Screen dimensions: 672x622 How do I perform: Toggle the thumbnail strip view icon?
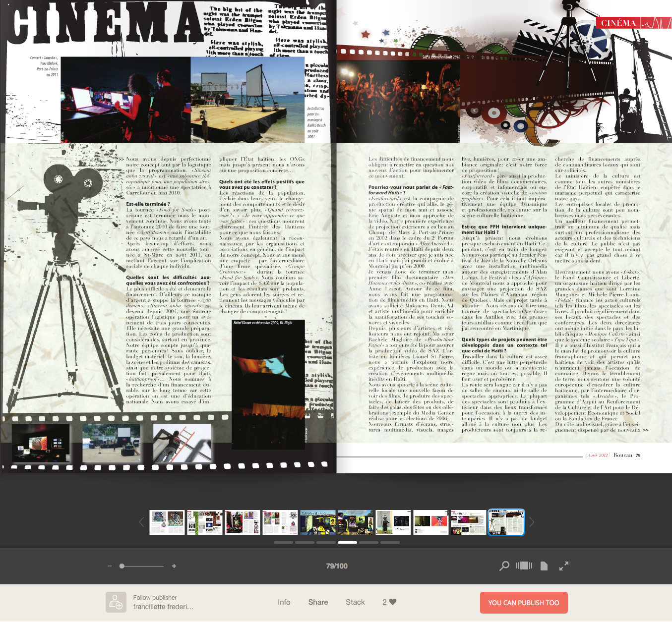(524, 566)
